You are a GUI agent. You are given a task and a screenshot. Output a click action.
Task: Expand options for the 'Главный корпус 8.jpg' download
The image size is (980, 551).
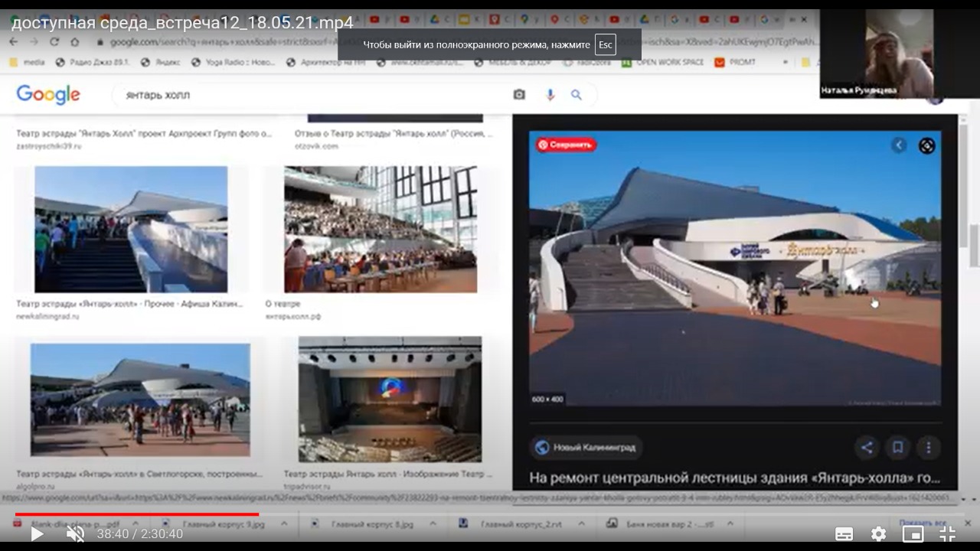(432, 524)
